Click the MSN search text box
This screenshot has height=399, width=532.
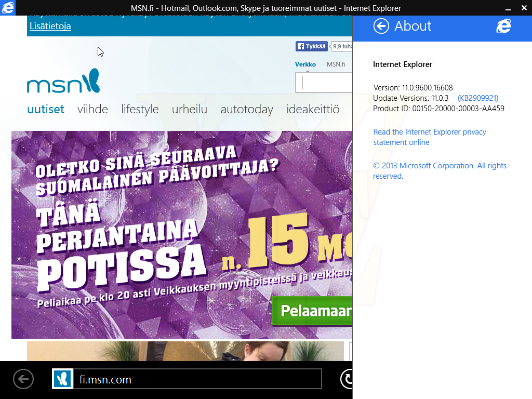point(324,83)
